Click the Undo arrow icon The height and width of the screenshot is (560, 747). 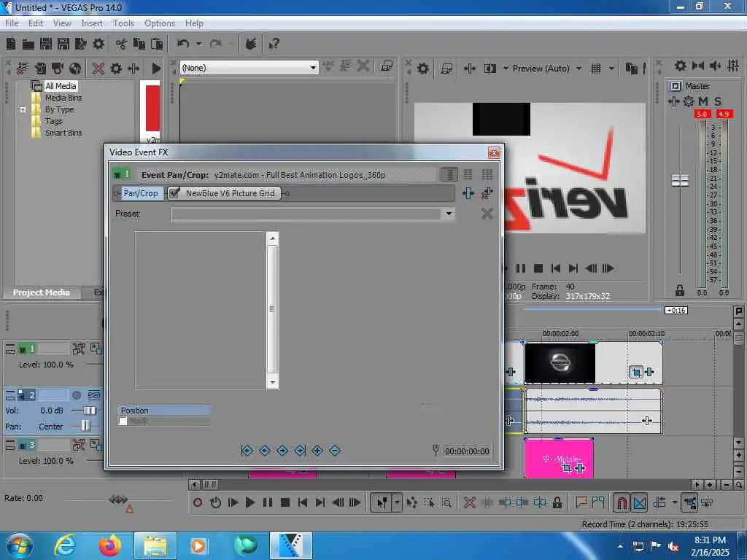tap(183, 44)
